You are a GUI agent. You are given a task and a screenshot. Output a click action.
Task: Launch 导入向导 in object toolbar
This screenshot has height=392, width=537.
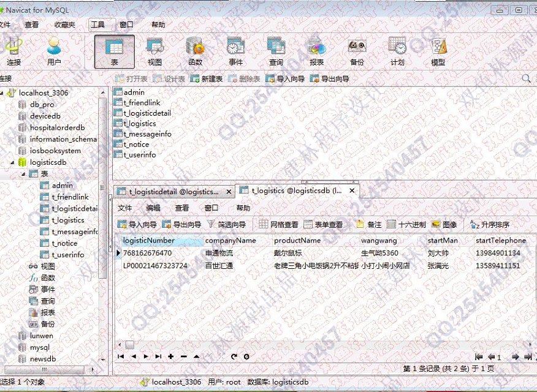coord(285,78)
